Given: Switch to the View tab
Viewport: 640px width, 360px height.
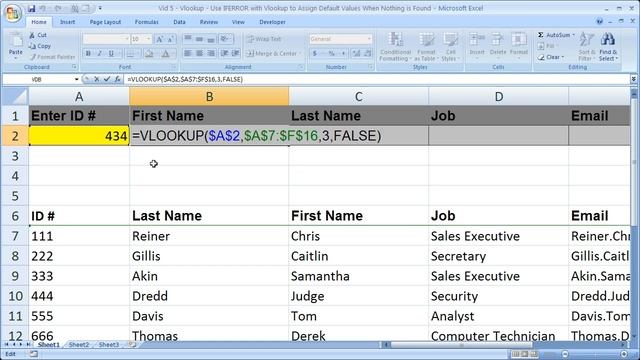Looking at the screenshot, I should [x=238, y=22].
